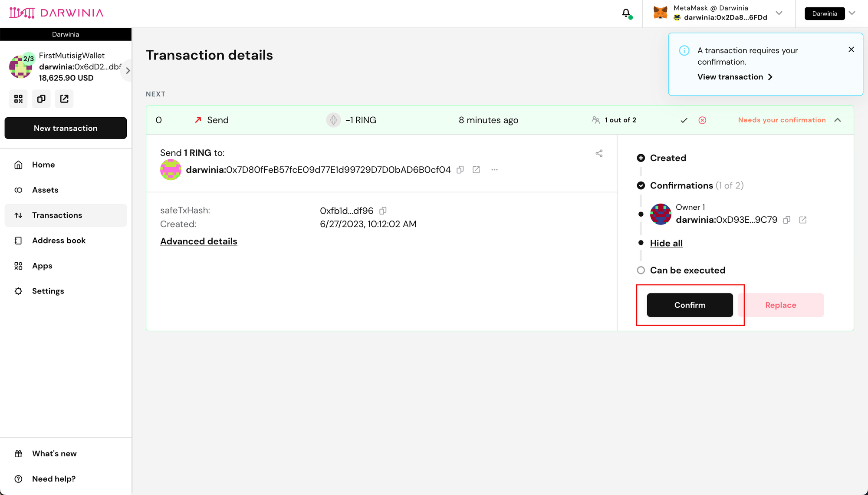Click the Address book navigation icon

coord(19,241)
